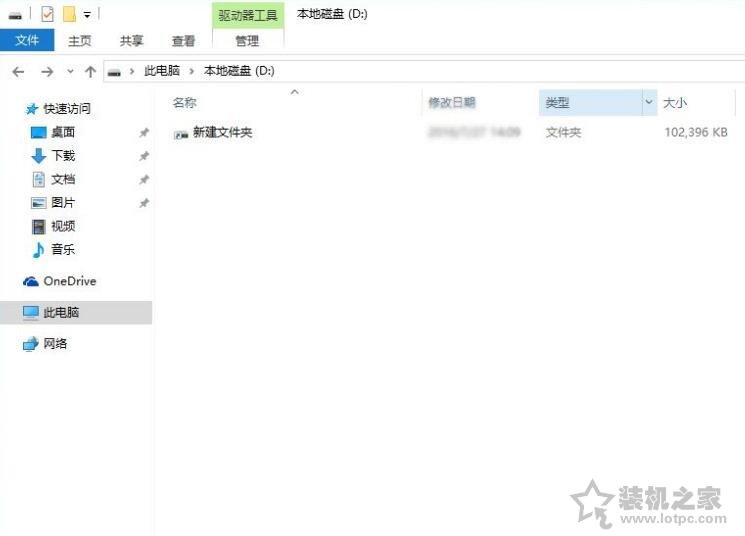Click the drive icon in title bar

[x=15, y=16]
